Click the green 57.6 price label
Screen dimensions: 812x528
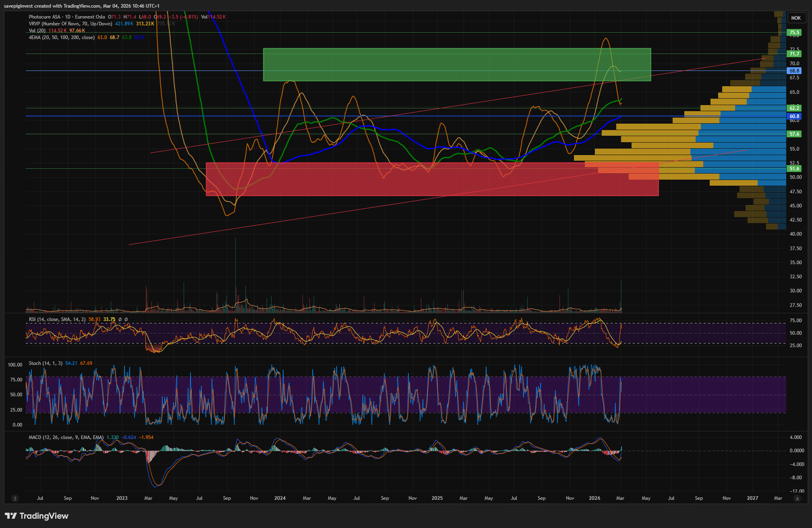coord(794,134)
